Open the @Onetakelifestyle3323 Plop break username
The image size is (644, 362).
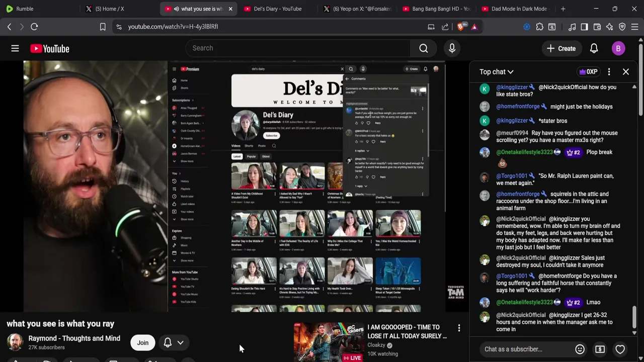click(525, 152)
